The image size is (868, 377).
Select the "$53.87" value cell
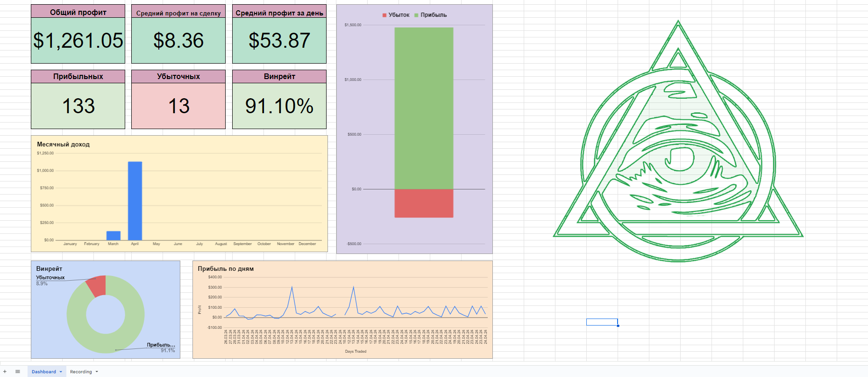pyautogui.click(x=279, y=41)
